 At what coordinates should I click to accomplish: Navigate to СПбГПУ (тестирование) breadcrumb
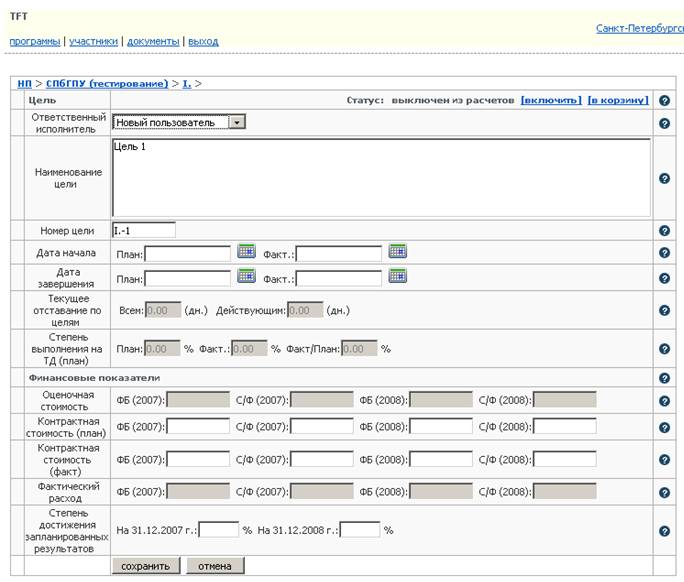click(x=107, y=83)
